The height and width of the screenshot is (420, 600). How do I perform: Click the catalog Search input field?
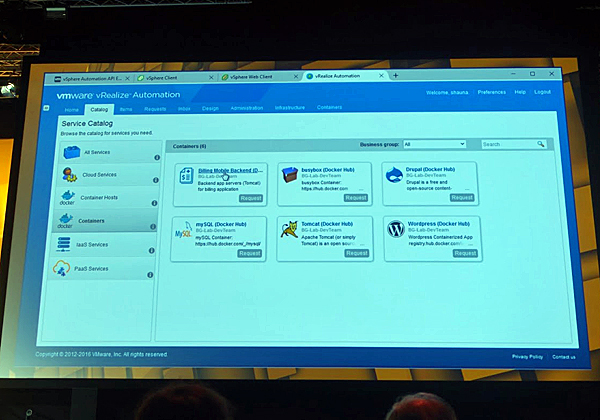click(508, 144)
